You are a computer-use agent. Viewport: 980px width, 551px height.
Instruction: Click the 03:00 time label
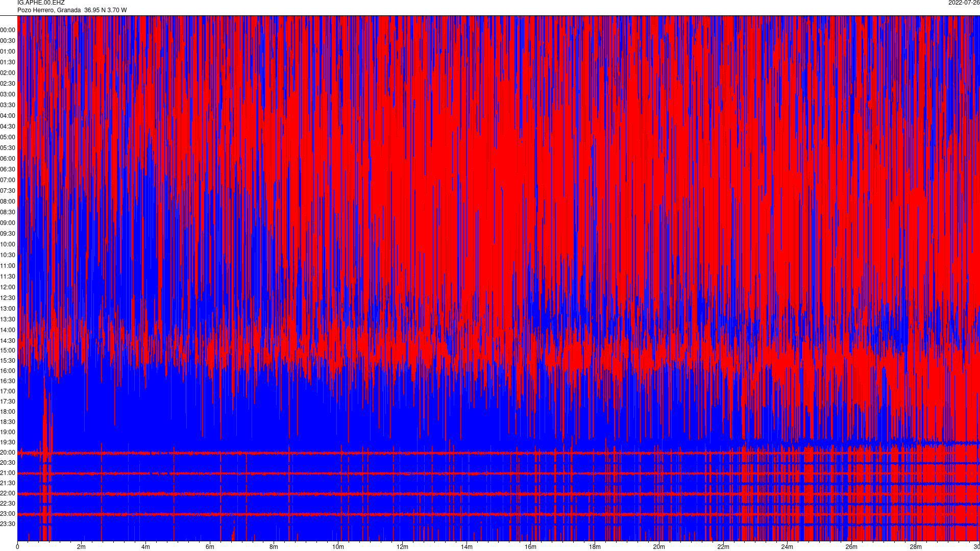(8, 94)
